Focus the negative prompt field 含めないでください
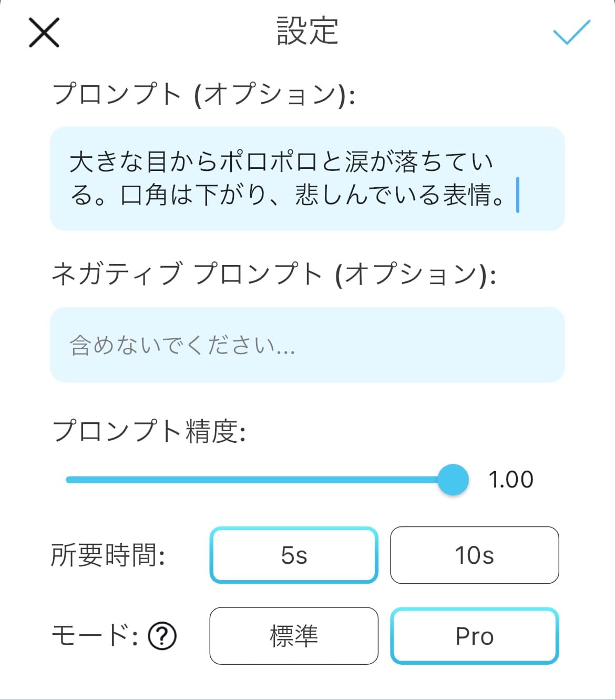This screenshot has height=700, width=615. pyautogui.click(x=307, y=345)
